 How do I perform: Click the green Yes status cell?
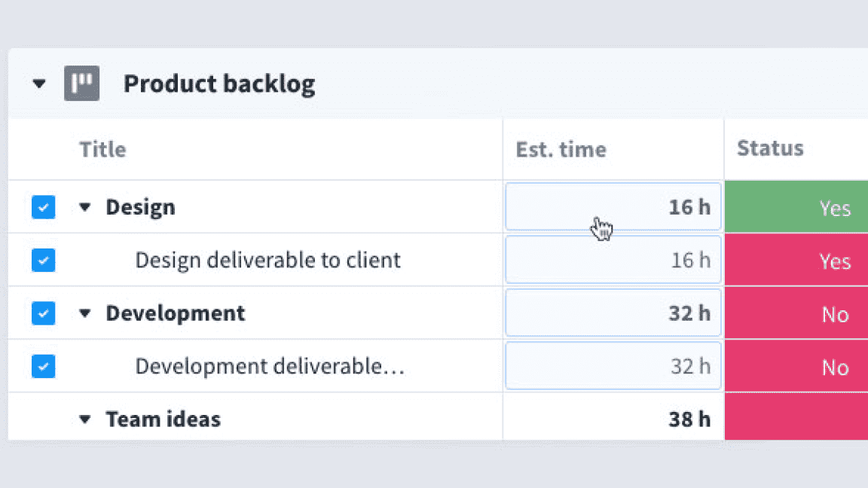pyautogui.click(x=796, y=207)
